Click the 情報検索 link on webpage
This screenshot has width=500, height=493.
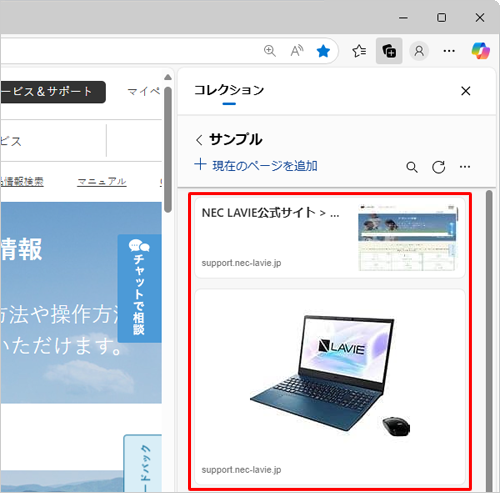22,182
